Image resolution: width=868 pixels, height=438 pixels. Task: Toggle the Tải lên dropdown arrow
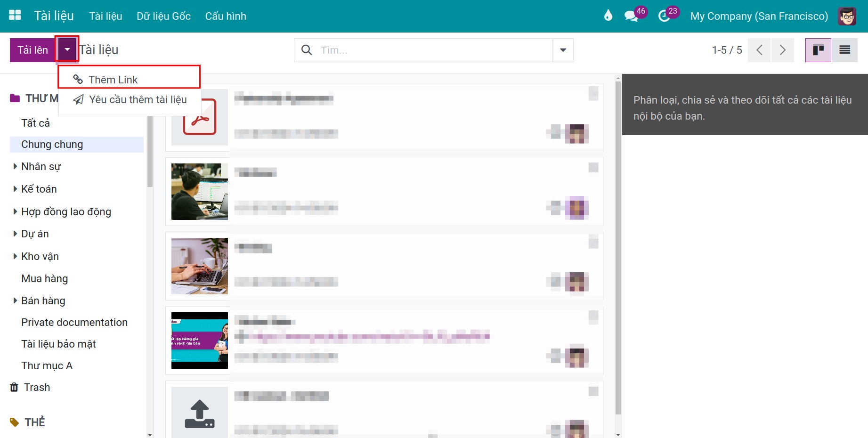67,50
